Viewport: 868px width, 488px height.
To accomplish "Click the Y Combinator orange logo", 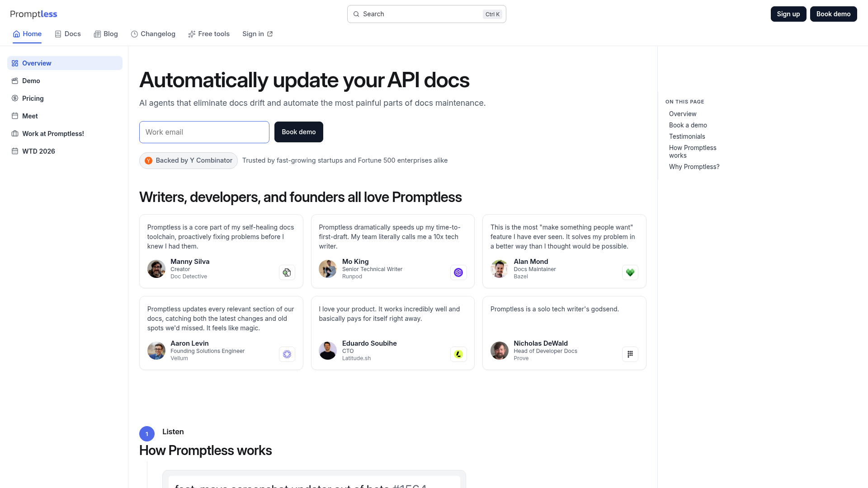I will click(148, 160).
